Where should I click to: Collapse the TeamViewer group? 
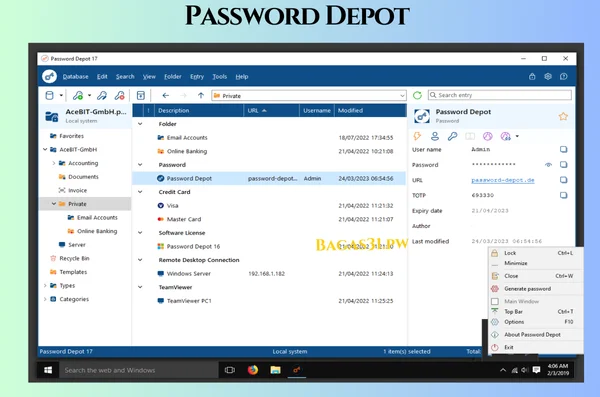pos(140,287)
